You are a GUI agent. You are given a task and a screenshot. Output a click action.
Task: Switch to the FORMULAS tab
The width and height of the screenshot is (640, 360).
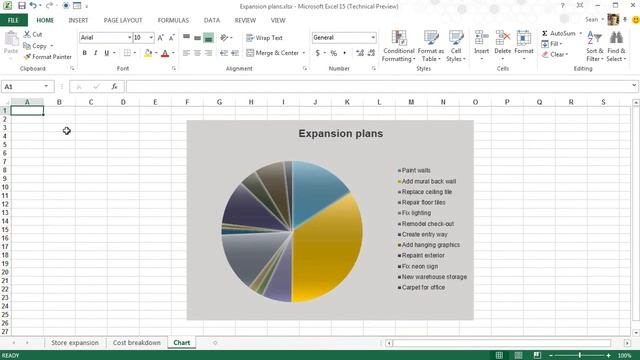[x=173, y=20]
